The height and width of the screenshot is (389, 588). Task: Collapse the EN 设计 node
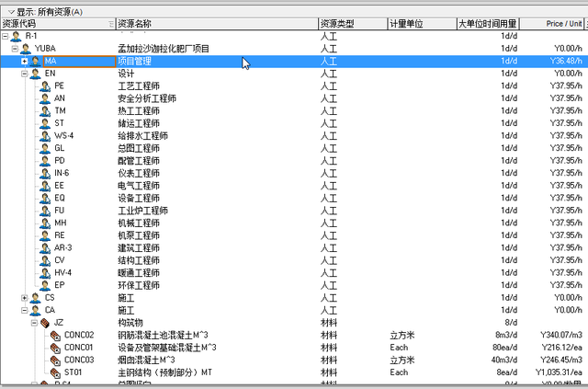[x=25, y=74]
